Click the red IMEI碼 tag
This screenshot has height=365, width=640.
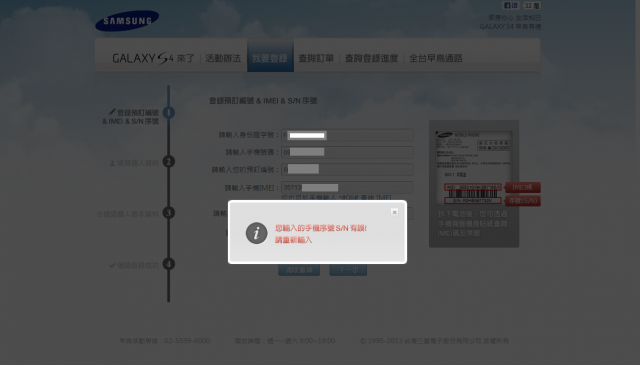click(523, 187)
